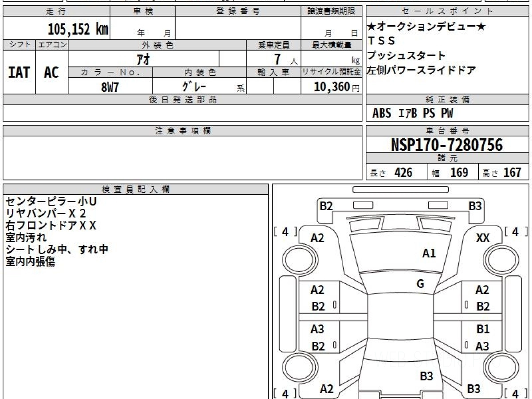532x399 pixels.
Task: Click the G mark on the car diagram
Action: 420,284
